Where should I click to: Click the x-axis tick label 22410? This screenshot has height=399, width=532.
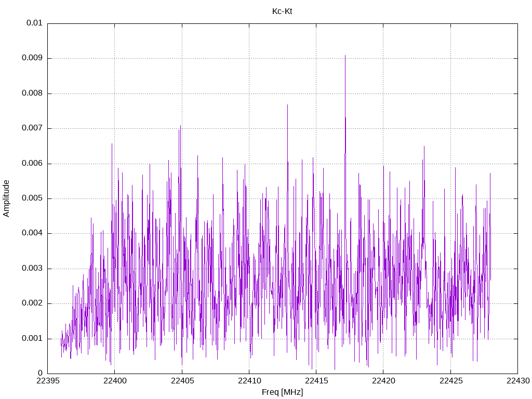[249, 381]
